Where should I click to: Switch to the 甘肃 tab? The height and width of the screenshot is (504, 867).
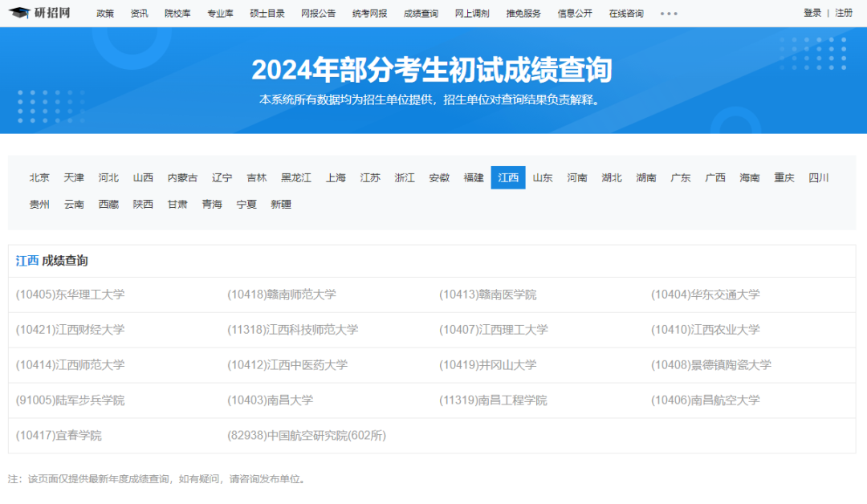tap(177, 204)
